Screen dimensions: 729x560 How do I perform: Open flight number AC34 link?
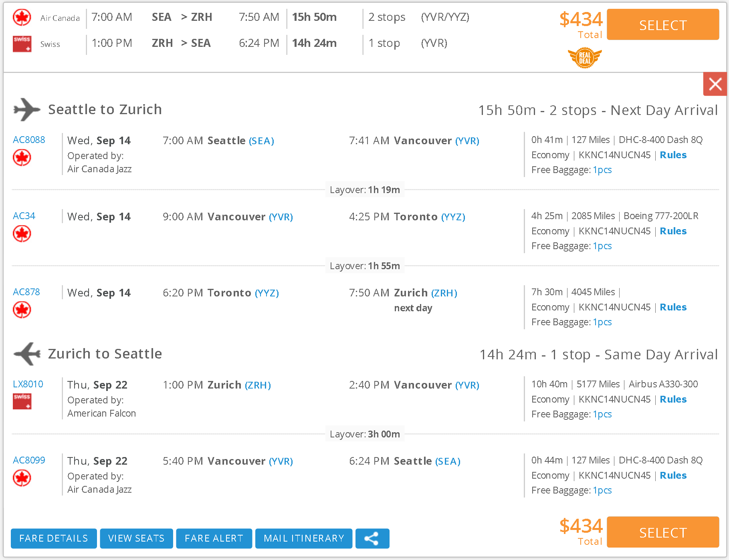click(x=24, y=216)
